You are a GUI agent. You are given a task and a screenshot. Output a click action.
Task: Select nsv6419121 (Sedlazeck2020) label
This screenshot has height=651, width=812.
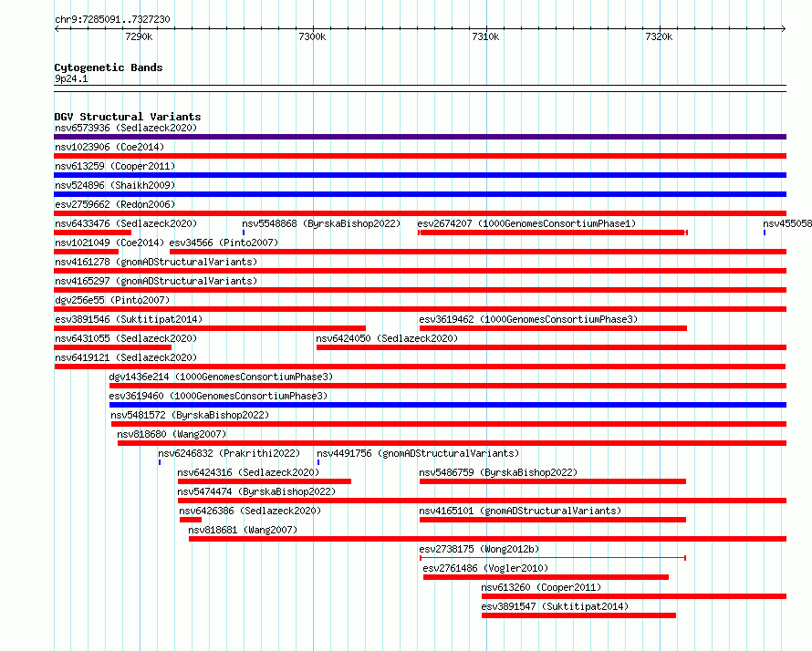(126, 357)
